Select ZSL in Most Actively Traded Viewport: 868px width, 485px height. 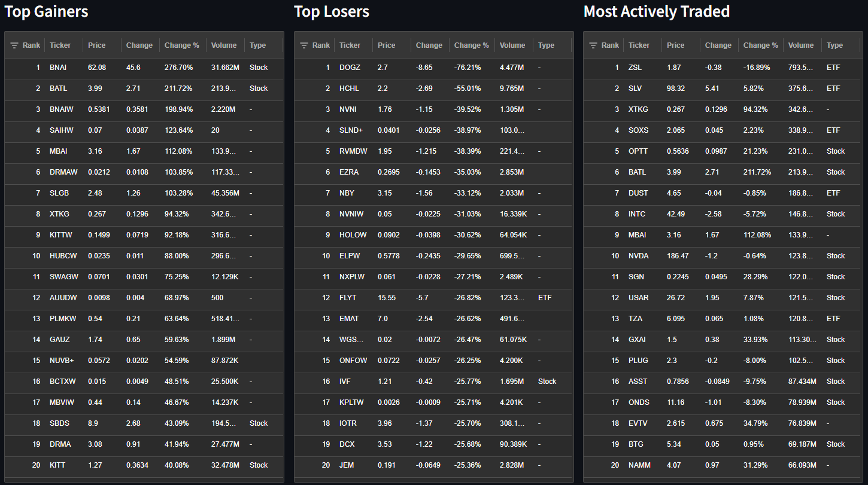635,68
